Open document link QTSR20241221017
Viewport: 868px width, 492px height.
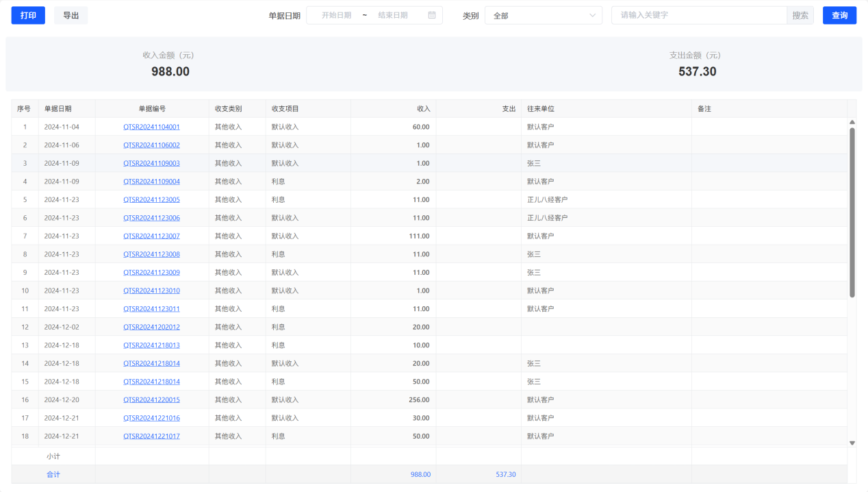(151, 436)
